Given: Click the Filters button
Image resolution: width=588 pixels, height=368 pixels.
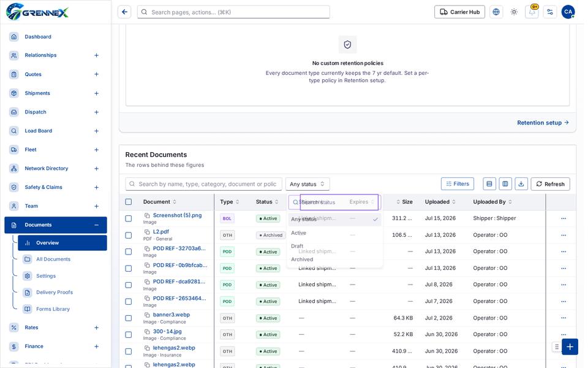Looking at the screenshot, I should click(457, 184).
